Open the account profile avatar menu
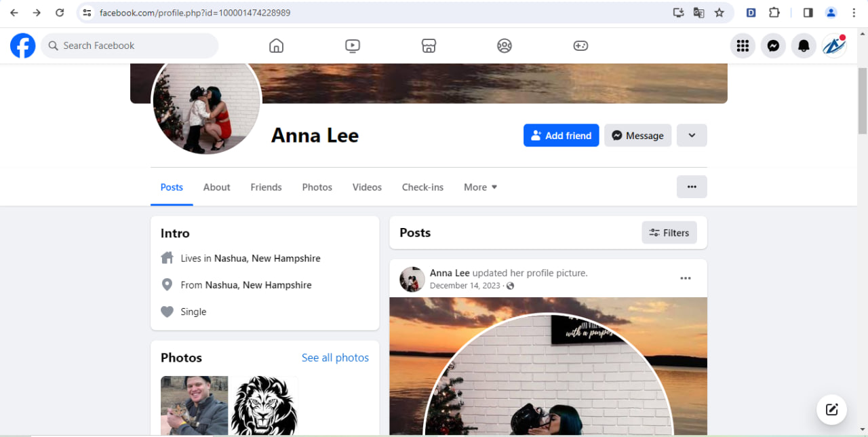The height and width of the screenshot is (437, 868). tap(834, 45)
